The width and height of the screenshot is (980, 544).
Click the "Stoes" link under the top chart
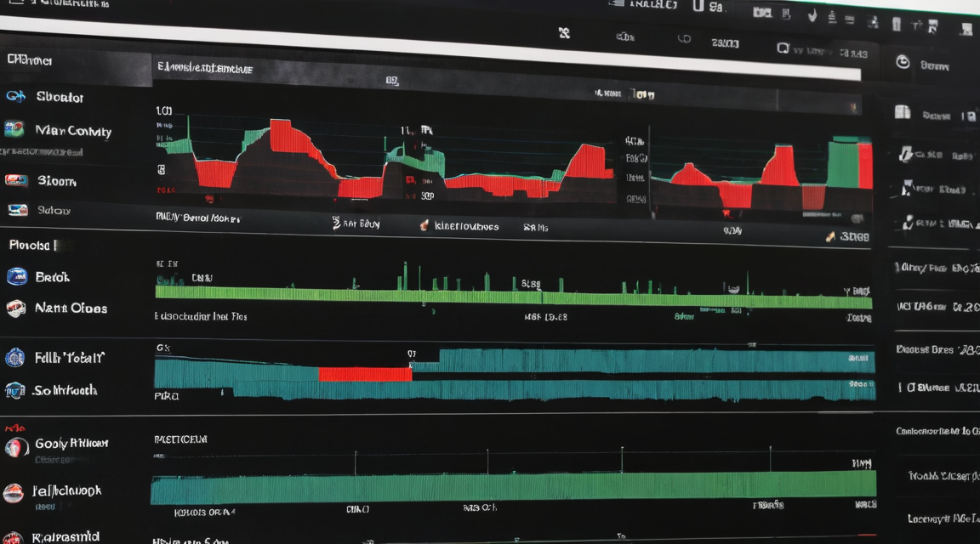click(854, 236)
